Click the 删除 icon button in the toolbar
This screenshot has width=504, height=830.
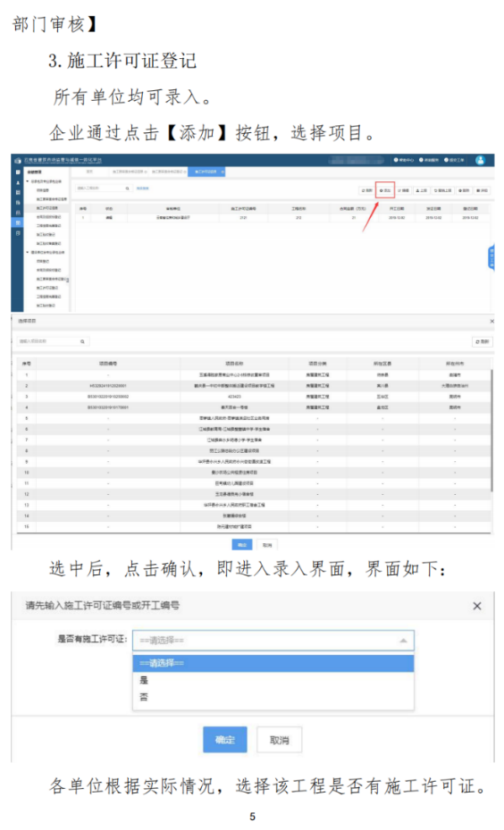pos(465,190)
